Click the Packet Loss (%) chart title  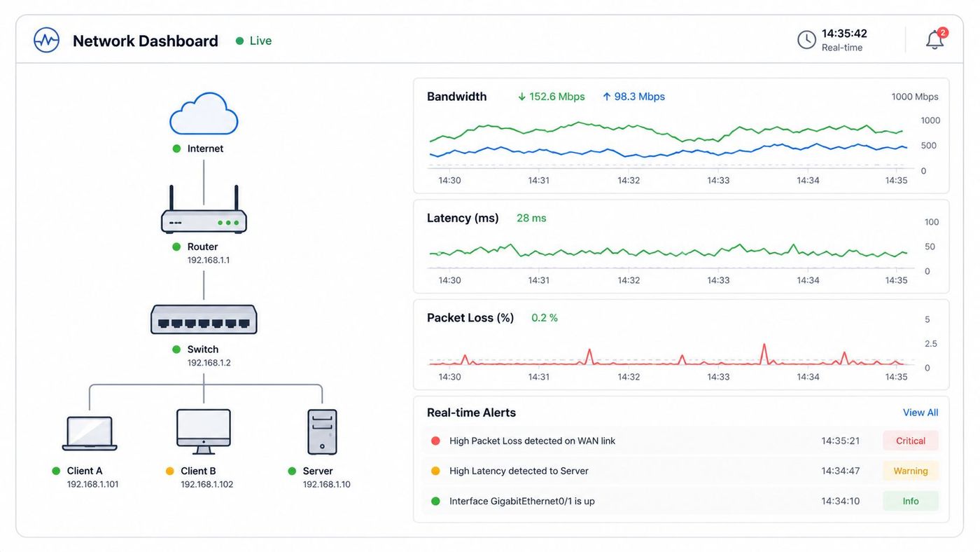pos(470,317)
